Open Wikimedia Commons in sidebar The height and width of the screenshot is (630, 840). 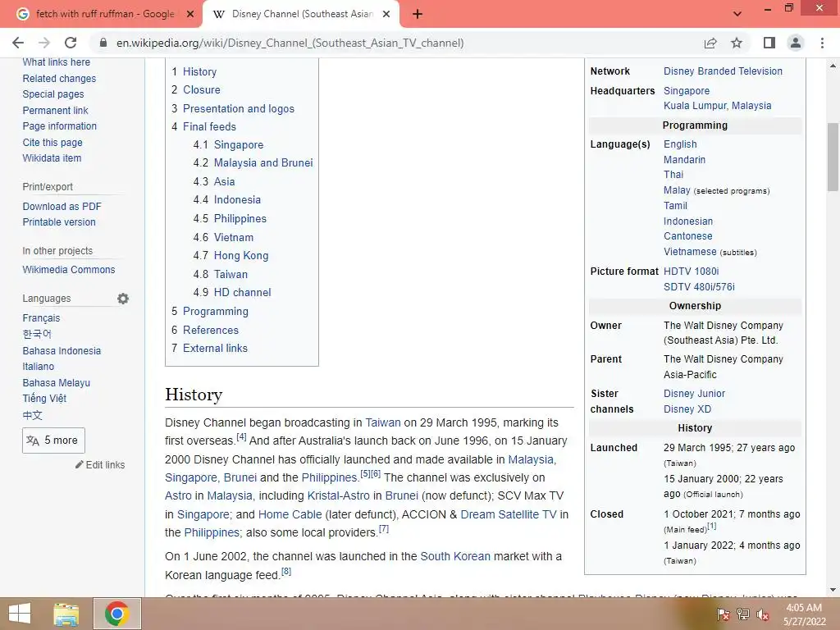tap(69, 269)
